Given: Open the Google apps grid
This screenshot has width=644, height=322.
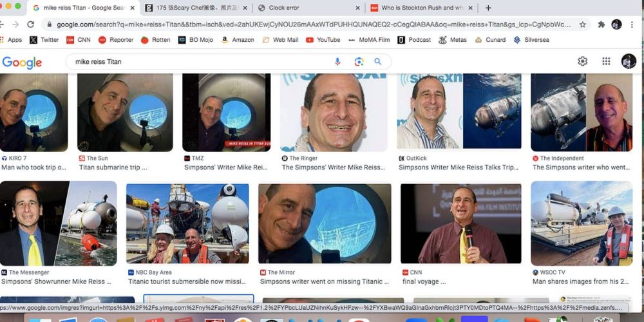Looking at the screenshot, I should click(606, 61).
